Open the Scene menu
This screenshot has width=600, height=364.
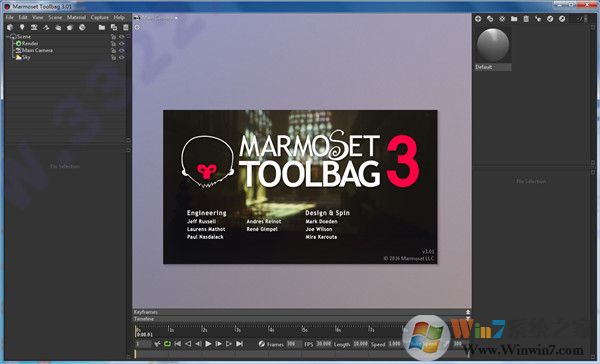coord(55,18)
